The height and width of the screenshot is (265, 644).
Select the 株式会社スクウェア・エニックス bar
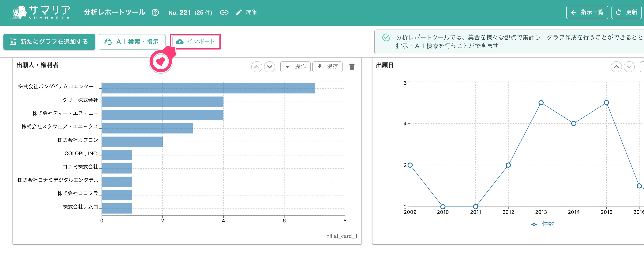point(147,128)
